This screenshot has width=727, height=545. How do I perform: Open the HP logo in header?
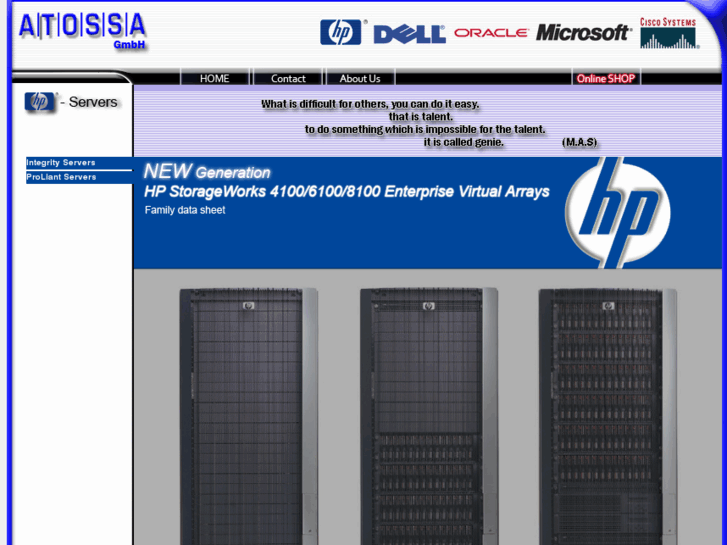click(x=341, y=32)
